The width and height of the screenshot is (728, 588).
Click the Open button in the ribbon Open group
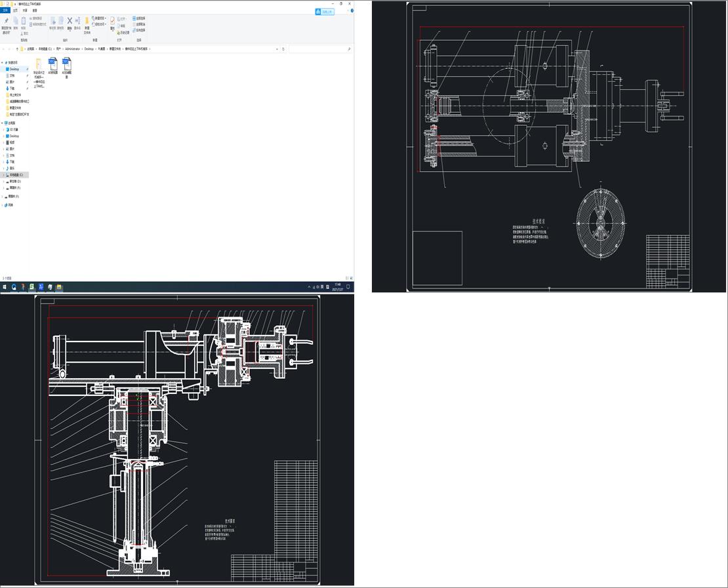point(122,19)
